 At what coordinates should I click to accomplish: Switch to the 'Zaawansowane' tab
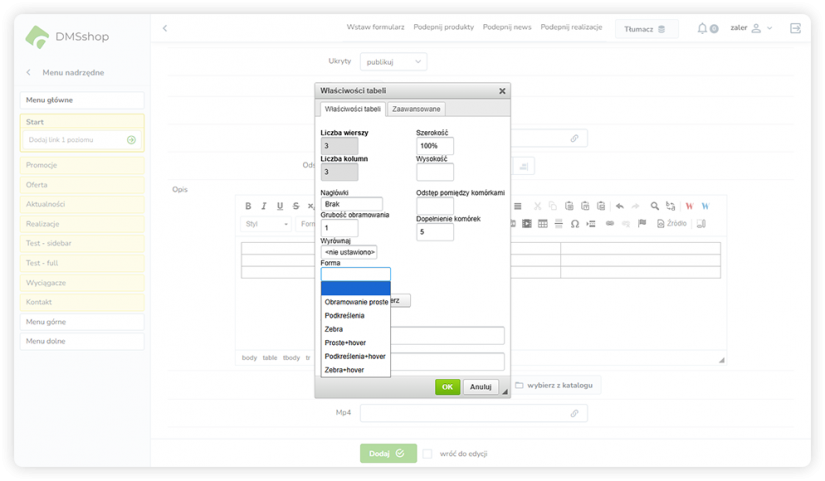[416, 109]
